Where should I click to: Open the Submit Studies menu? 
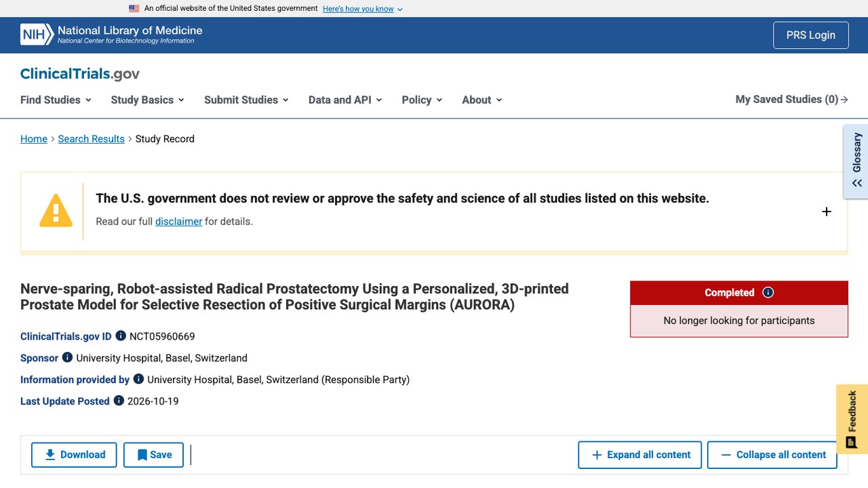246,100
